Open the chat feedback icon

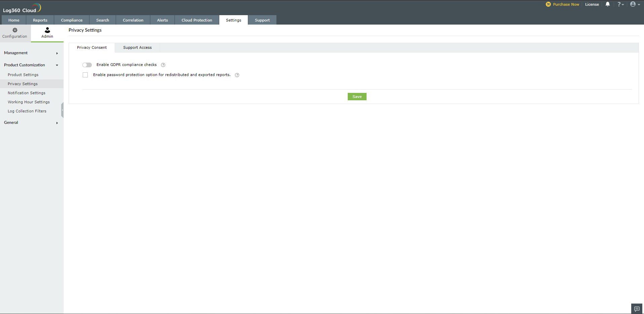click(637, 309)
